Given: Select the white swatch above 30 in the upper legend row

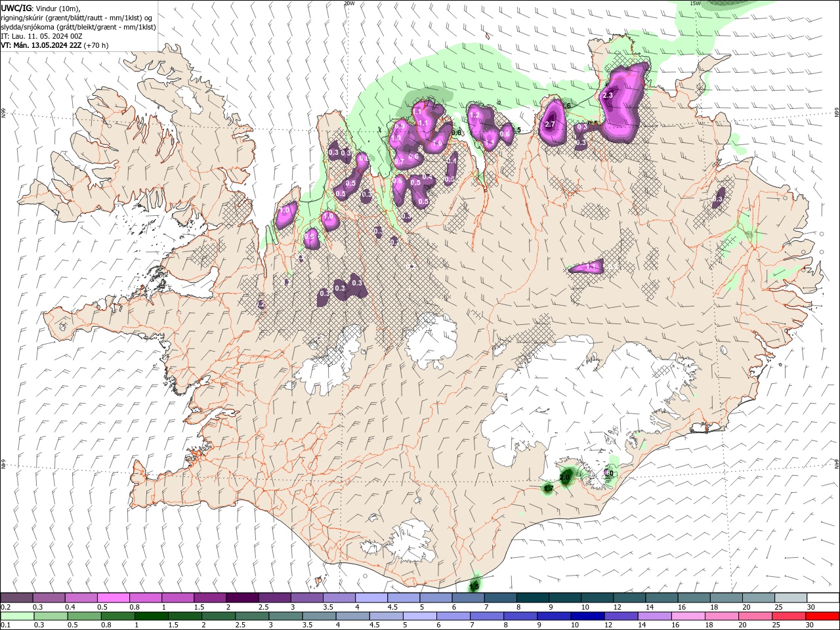Looking at the screenshot, I should [822, 598].
